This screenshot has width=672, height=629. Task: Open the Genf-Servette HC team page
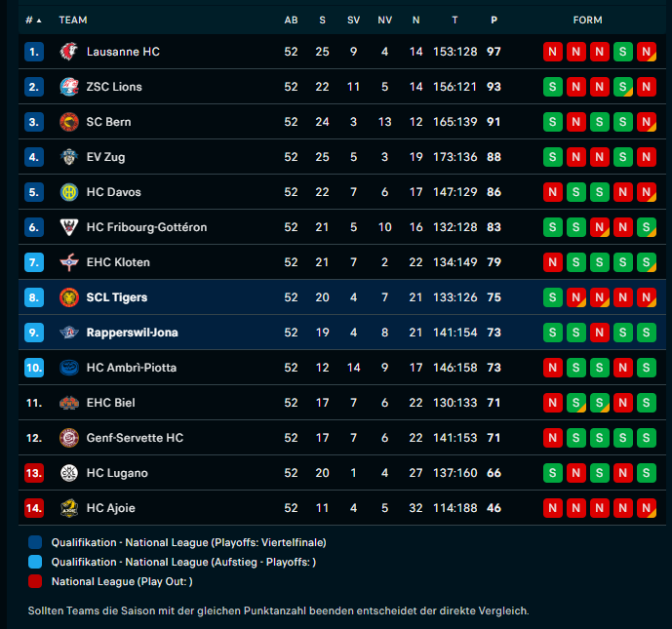pyautogui.click(x=135, y=438)
